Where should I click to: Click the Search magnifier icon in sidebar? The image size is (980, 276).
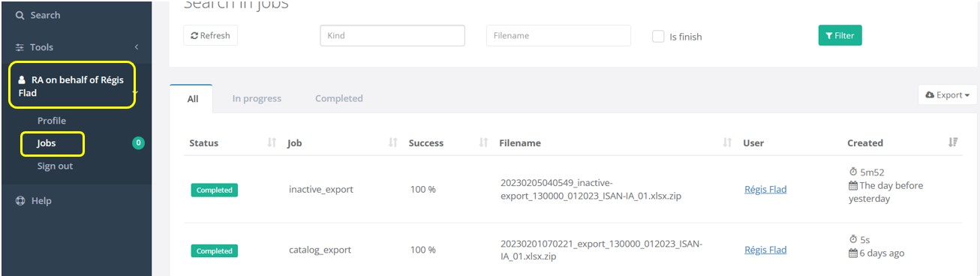(20, 16)
